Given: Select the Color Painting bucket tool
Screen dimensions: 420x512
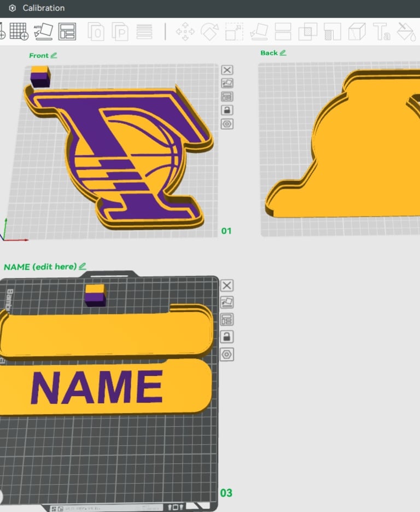Looking at the screenshot, I should (x=406, y=32).
